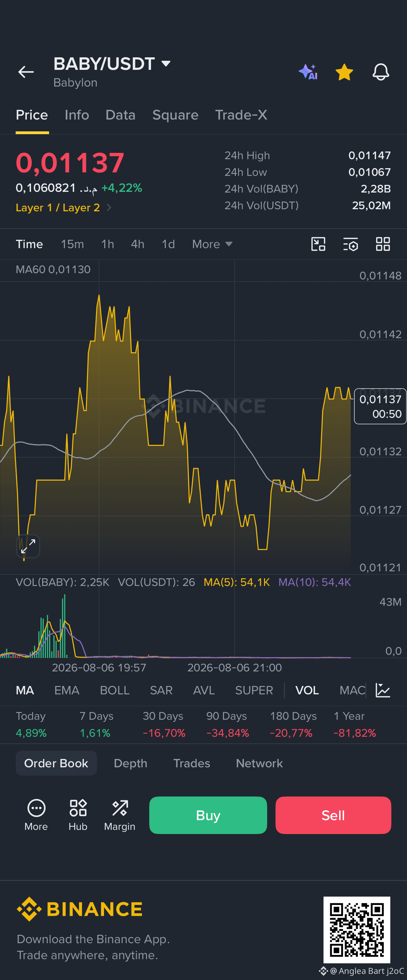Tap the red Sell button
Viewport: 407px width, 980px height.
click(x=333, y=815)
